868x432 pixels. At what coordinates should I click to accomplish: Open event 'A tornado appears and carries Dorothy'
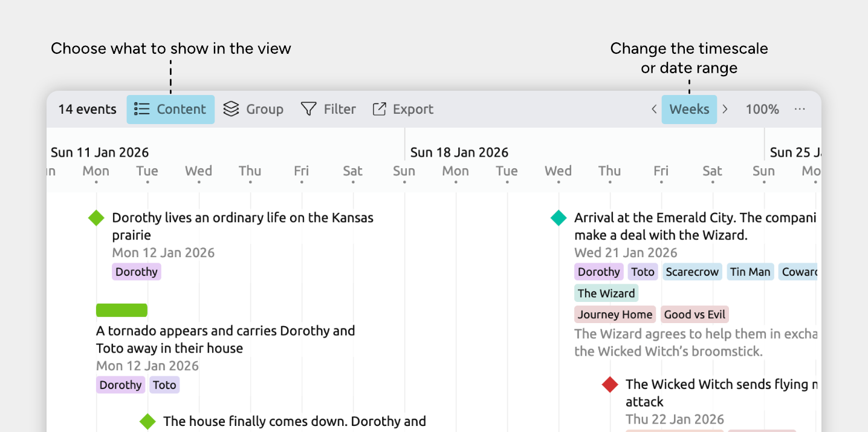pyautogui.click(x=225, y=339)
